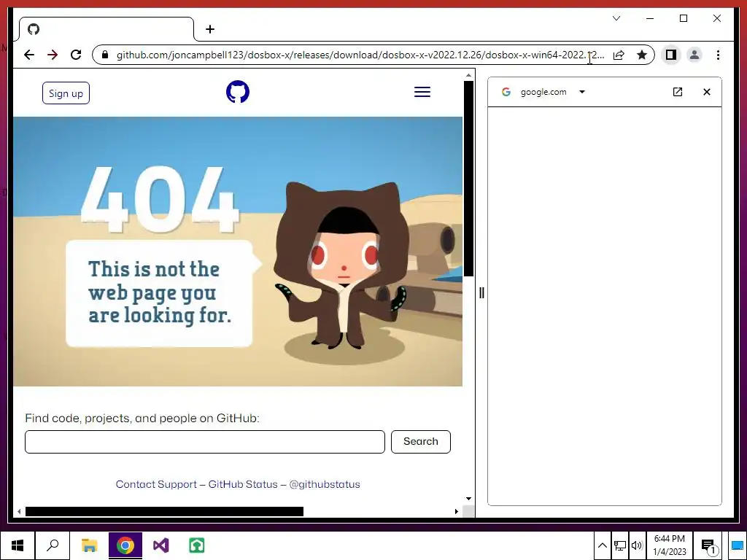Click the page vertical scrollbar thumb

(x=469, y=179)
